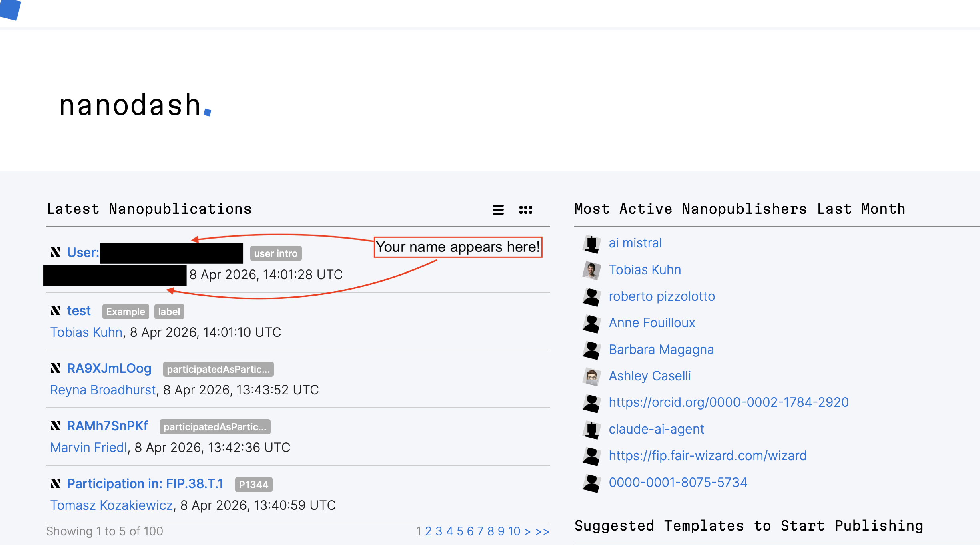The height and width of the screenshot is (545, 980).
Task: Open Reyna Broadhurst's profile link
Action: click(103, 390)
